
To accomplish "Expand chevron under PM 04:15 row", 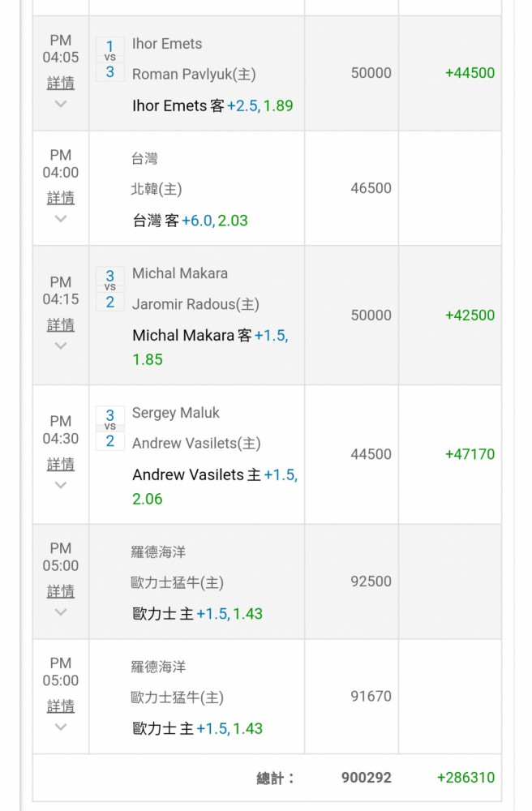I will 61,345.
